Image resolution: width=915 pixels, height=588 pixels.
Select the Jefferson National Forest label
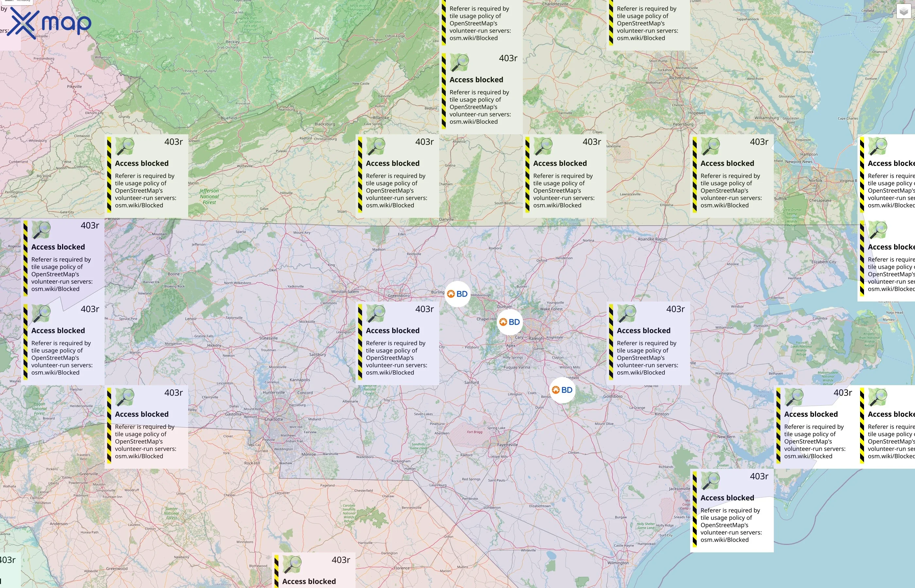click(209, 197)
